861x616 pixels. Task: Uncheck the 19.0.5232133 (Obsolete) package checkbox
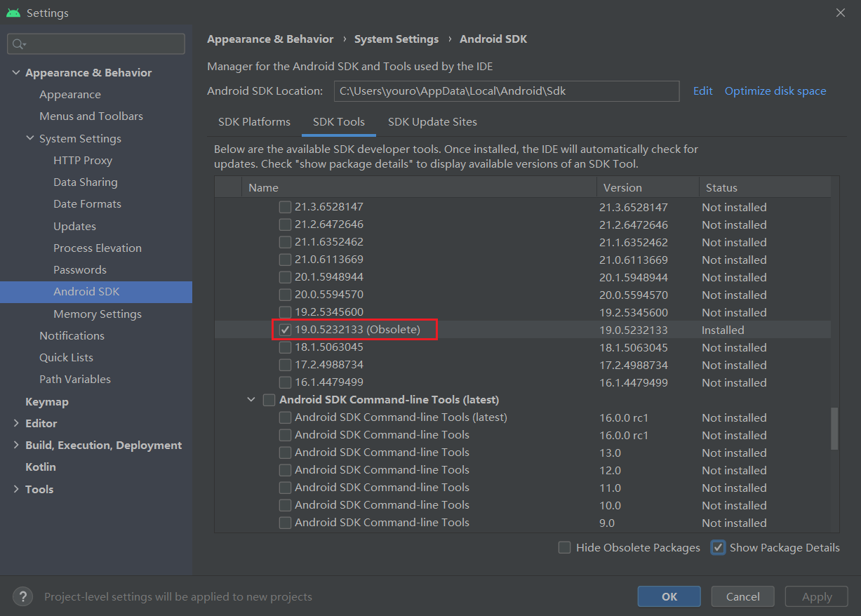[x=285, y=330]
